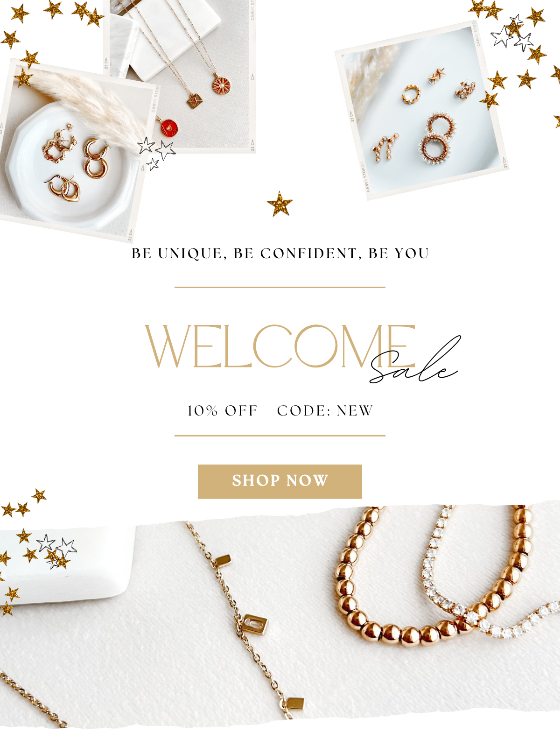Image resolution: width=560 pixels, height=747 pixels.
Task: Click the cursive Sale script text
Action: pyautogui.click(x=415, y=360)
